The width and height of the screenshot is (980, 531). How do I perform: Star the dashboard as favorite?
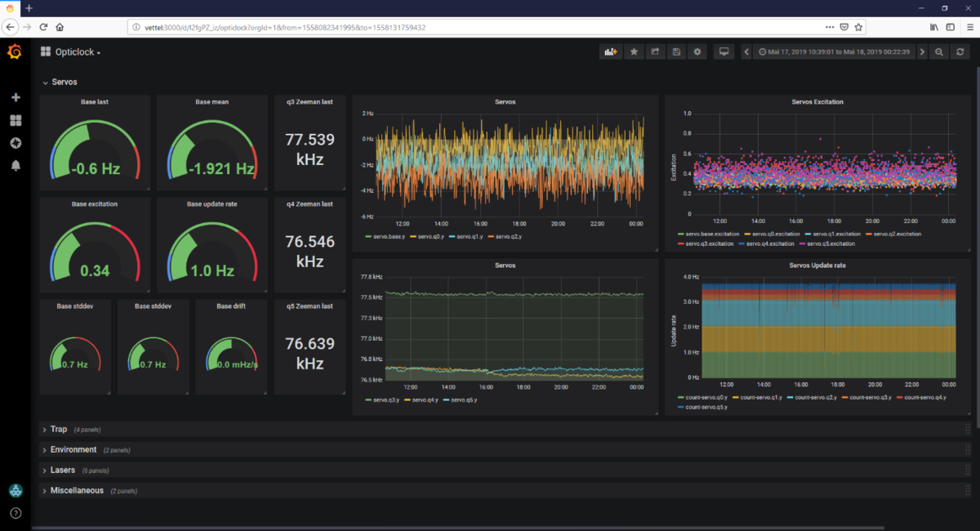click(x=634, y=52)
